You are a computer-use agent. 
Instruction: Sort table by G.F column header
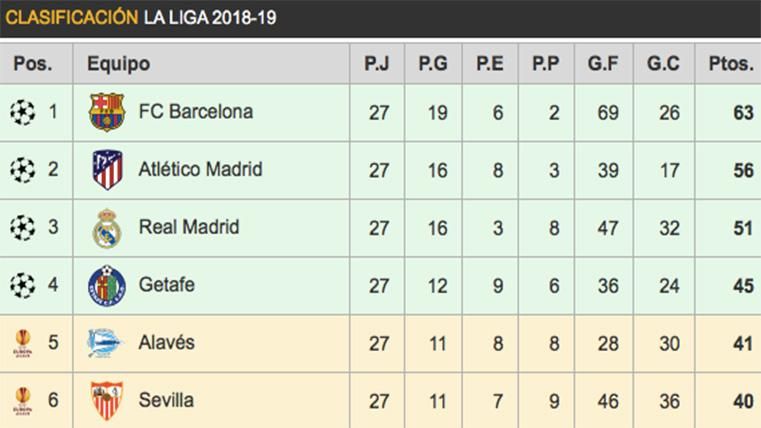point(603,64)
